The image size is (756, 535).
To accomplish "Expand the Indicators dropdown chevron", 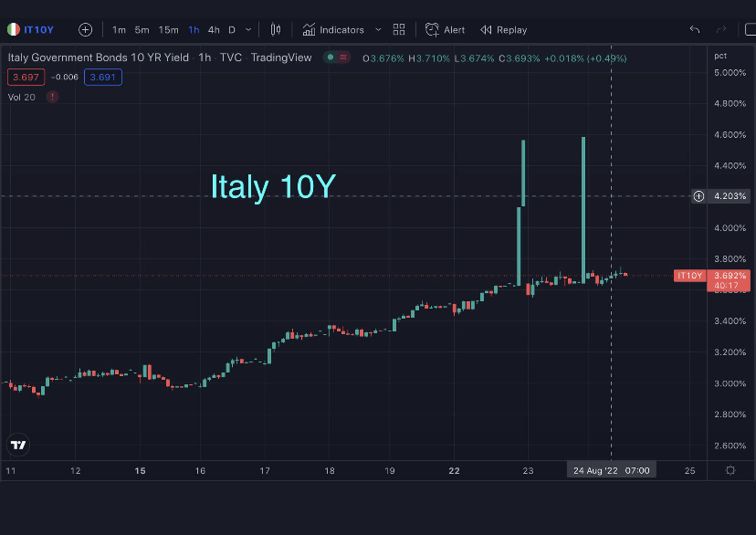I will pyautogui.click(x=378, y=29).
